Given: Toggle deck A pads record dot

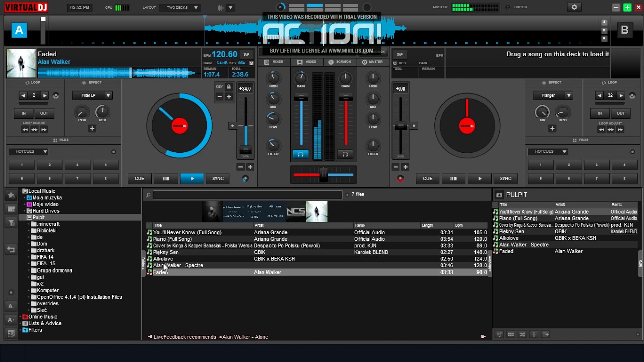Looking at the screenshot, I should (x=113, y=152).
